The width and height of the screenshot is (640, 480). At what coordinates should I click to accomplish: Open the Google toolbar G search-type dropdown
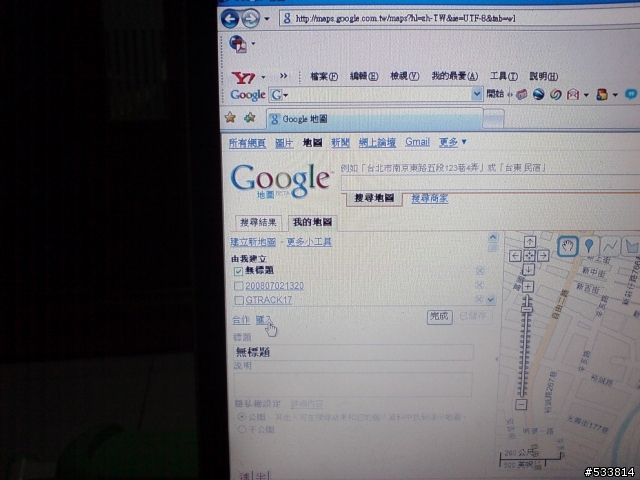coord(279,95)
